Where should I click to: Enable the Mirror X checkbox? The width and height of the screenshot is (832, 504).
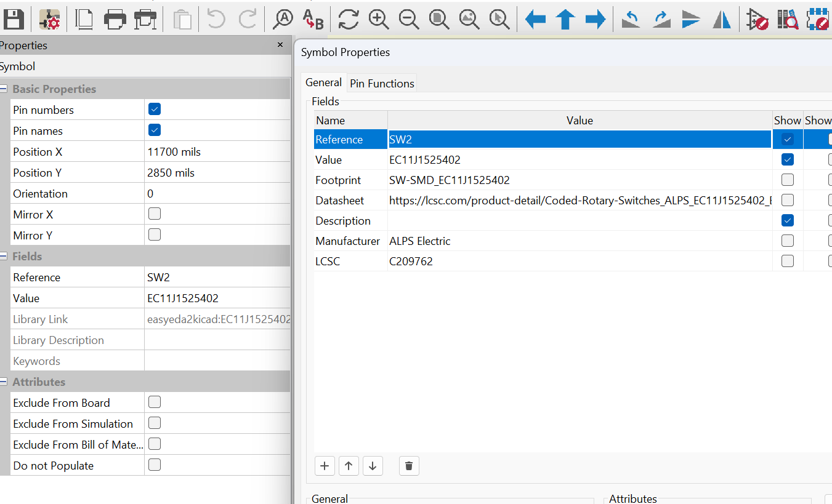click(155, 214)
